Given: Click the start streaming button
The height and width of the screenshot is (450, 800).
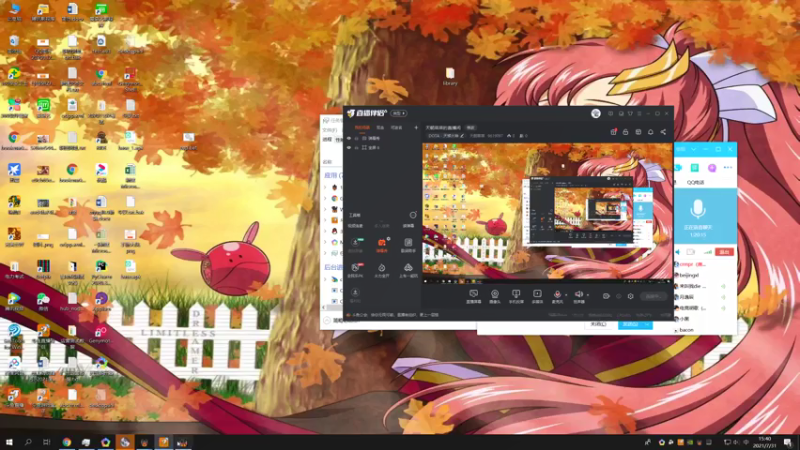Looking at the screenshot, I should point(653,296).
